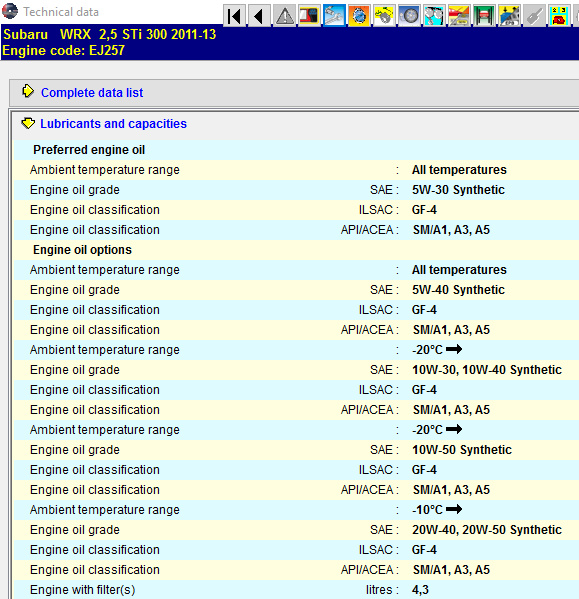Image resolution: width=579 pixels, height=599 pixels.
Task: Open the cyan key programming icon
Action: coord(434,16)
